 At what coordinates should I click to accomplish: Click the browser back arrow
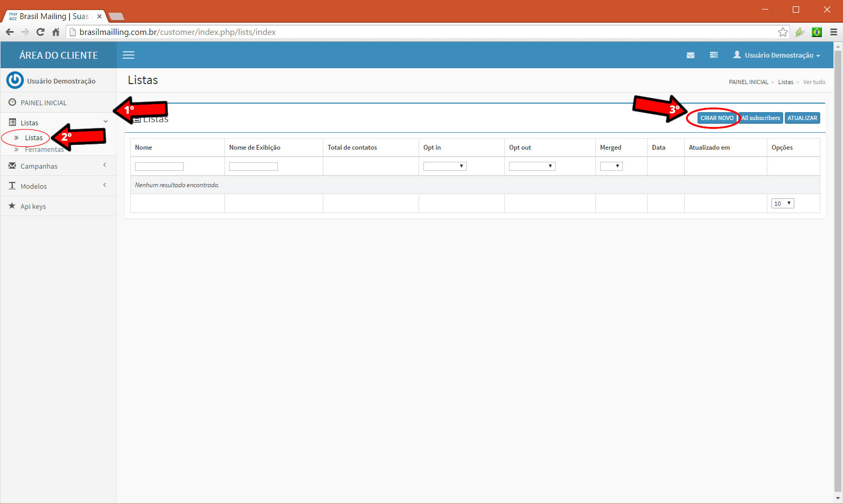pyautogui.click(x=10, y=32)
